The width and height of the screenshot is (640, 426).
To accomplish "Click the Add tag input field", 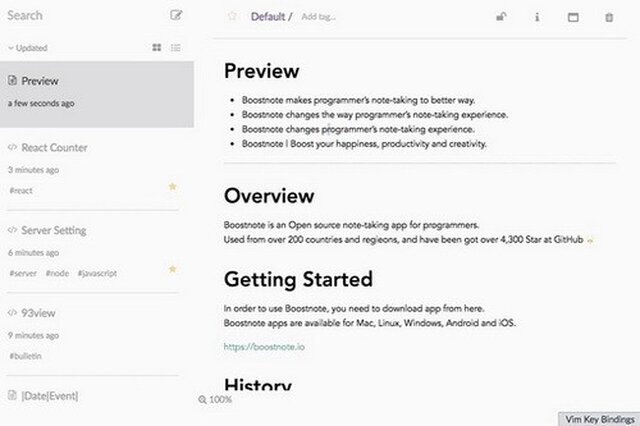I will click(319, 17).
